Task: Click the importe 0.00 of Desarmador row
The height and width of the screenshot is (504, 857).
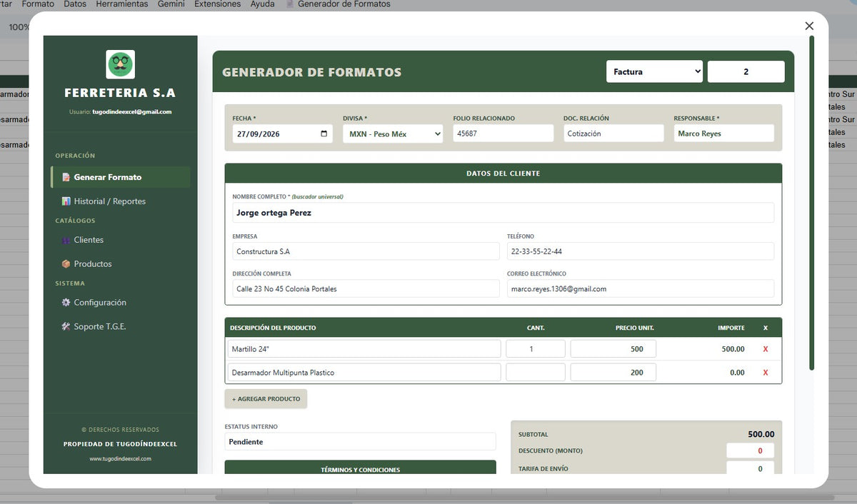Action: (737, 373)
